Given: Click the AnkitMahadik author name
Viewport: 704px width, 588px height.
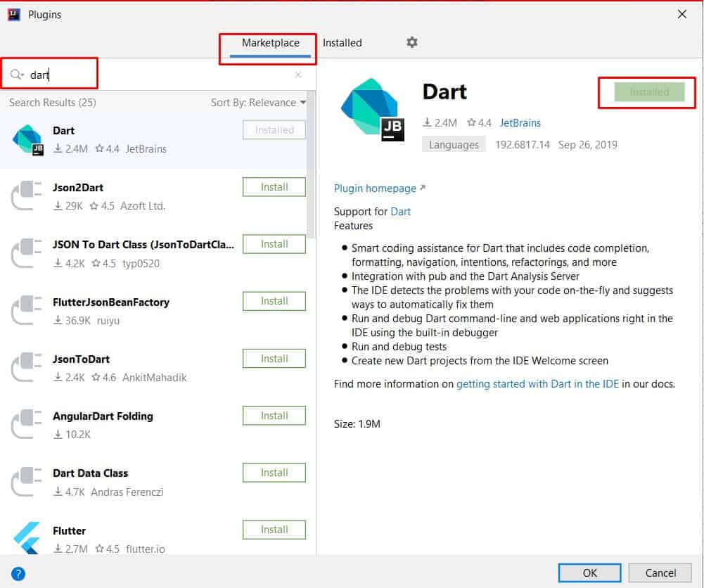Looking at the screenshot, I should [x=155, y=378].
